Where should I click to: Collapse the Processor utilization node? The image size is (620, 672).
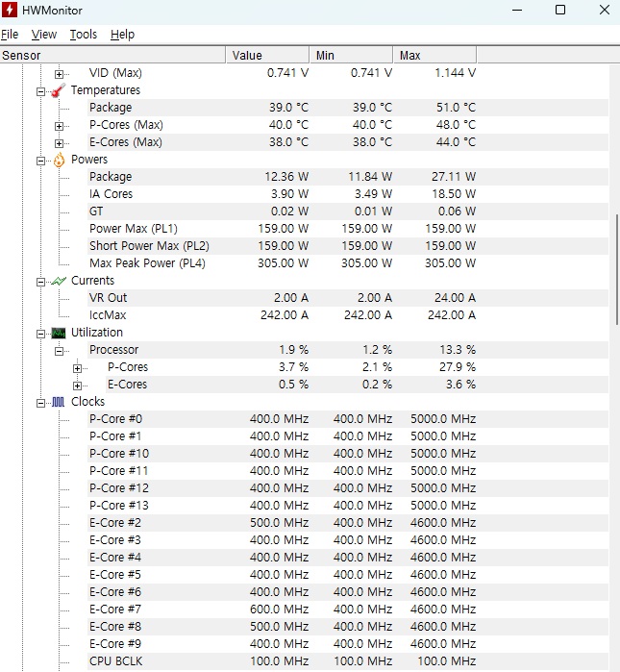click(x=60, y=351)
